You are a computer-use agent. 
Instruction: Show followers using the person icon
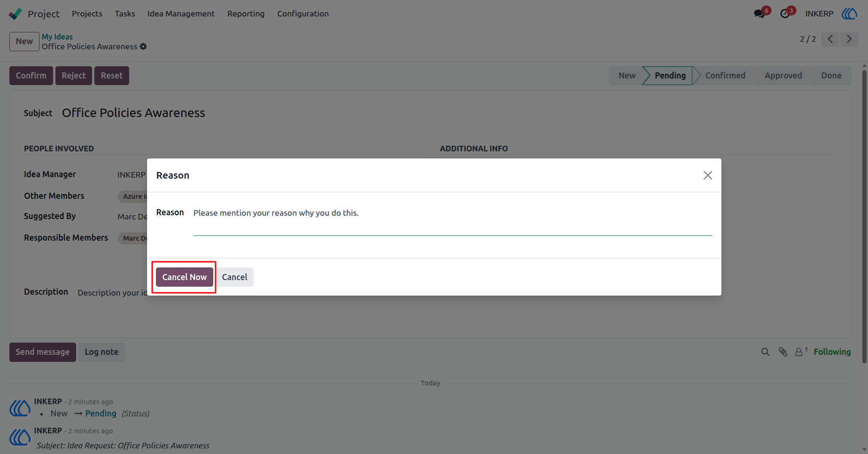(x=800, y=352)
